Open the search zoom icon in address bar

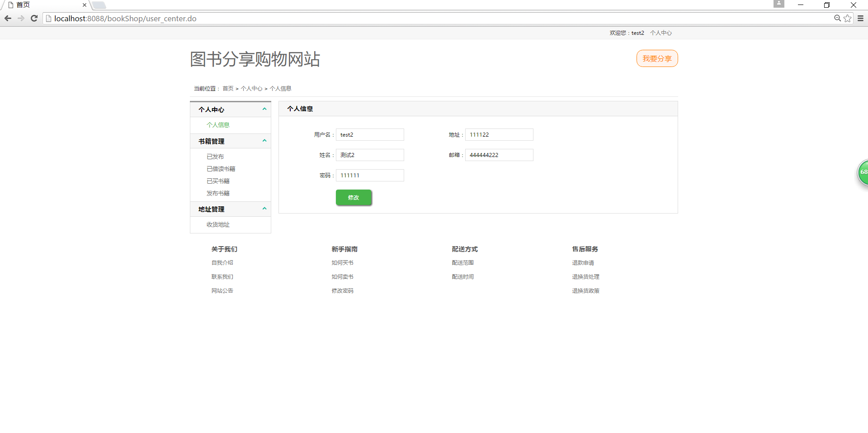837,19
